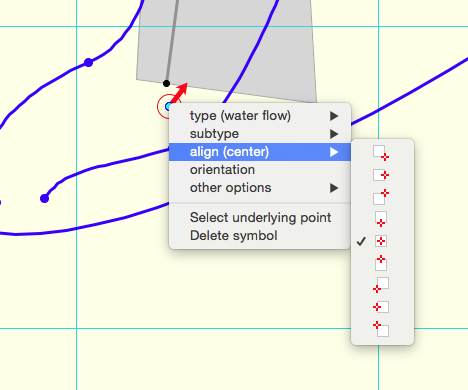Click the blue node on upper left curve

pyautogui.click(x=88, y=62)
